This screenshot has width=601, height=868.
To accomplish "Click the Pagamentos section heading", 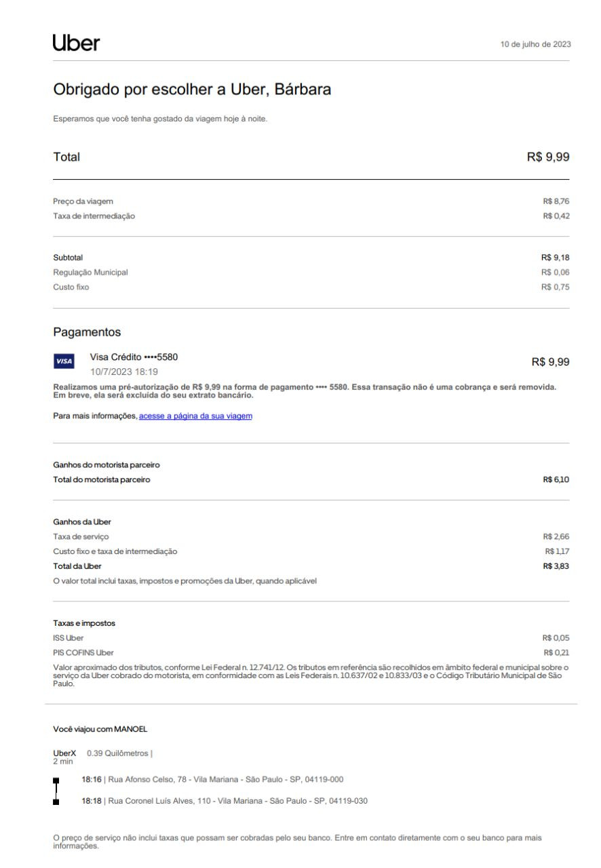I will tap(87, 333).
